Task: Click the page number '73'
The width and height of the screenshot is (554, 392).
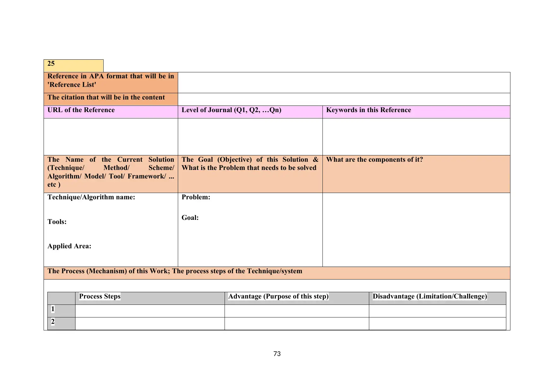Action: 277,354
